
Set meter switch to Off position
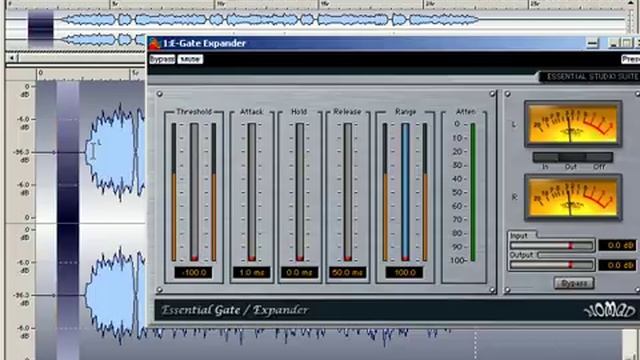pyautogui.click(x=599, y=157)
